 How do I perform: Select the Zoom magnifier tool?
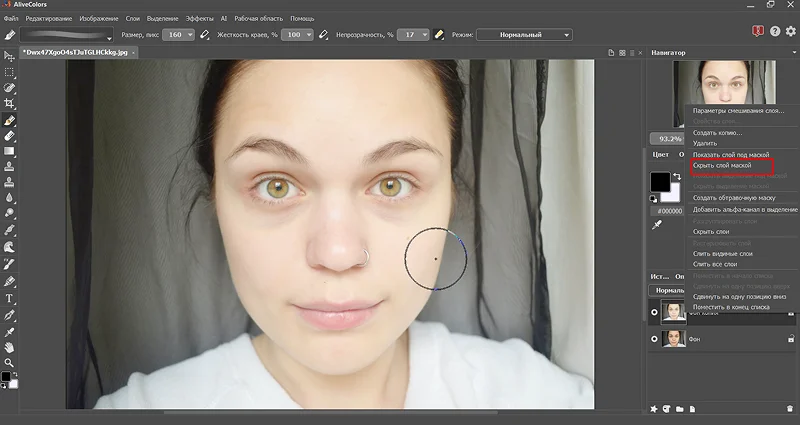click(x=9, y=363)
